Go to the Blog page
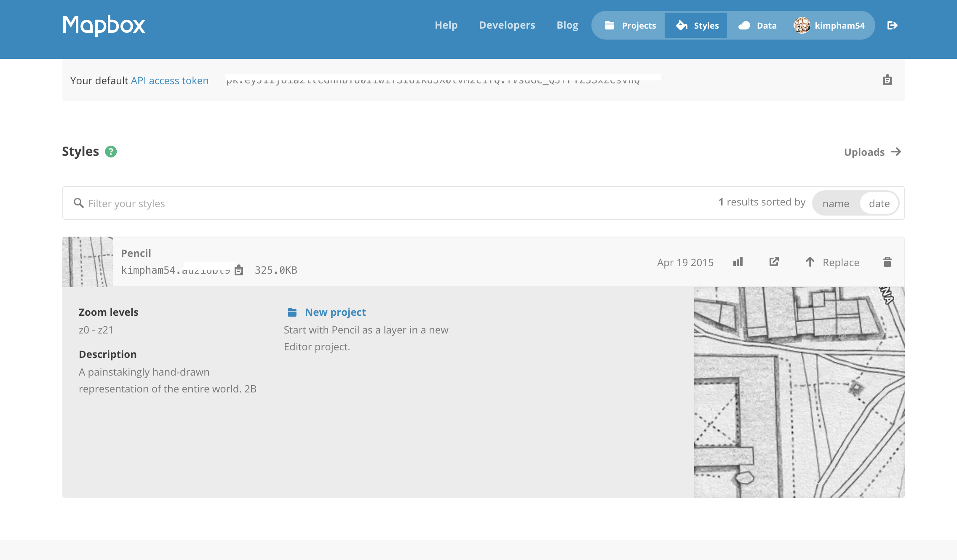 (x=567, y=25)
